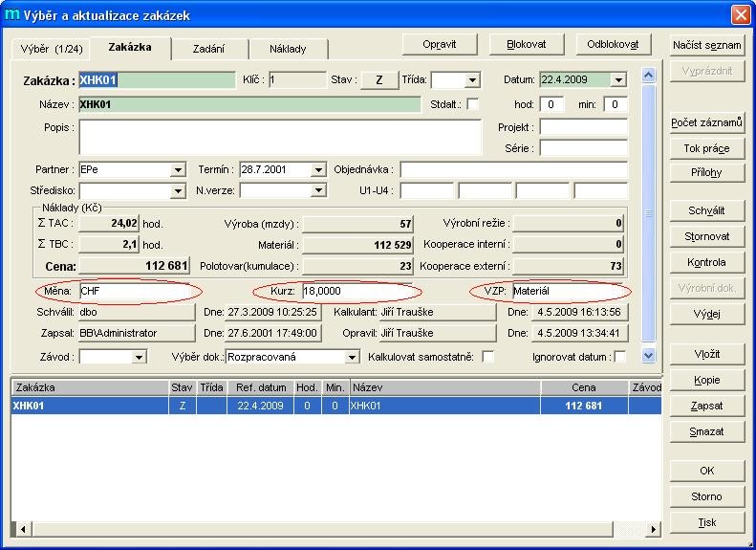Viewport: 756px width, 550px height.
Task: Click the hod input field
Action: (x=552, y=104)
